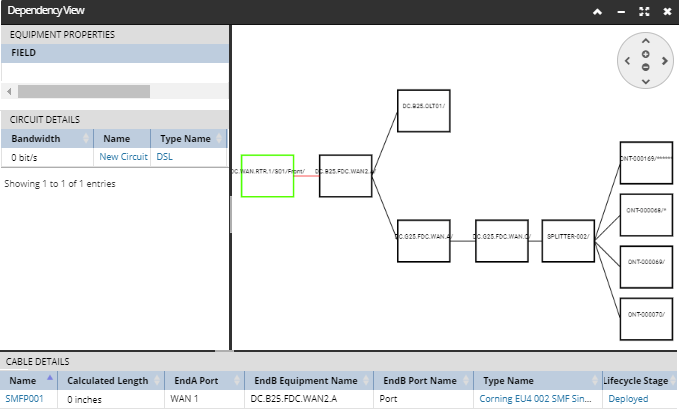Close the Dependency View window

[667, 12]
